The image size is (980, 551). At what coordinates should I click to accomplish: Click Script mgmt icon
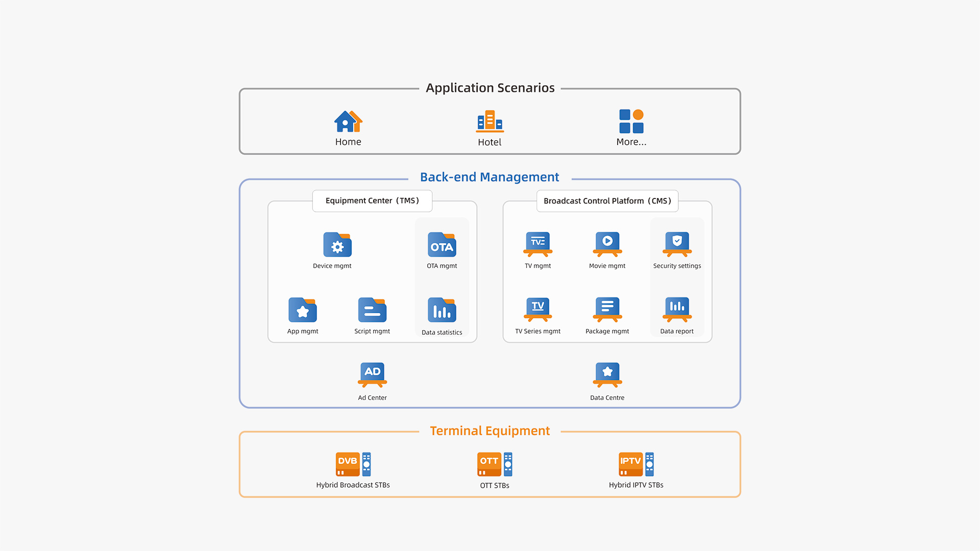pos(372,310)
